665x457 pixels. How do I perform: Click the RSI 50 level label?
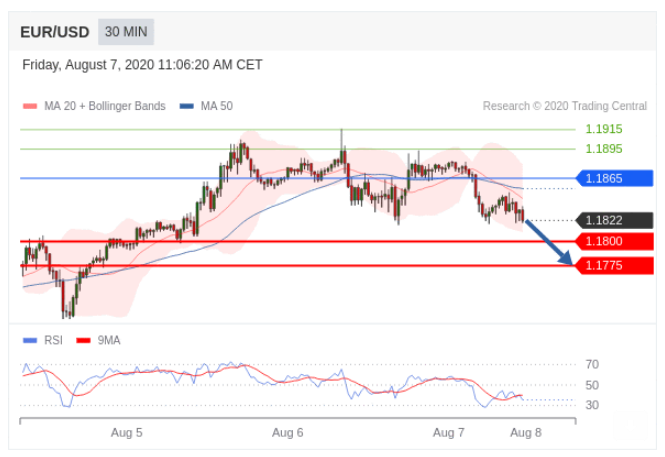(592, 385)
